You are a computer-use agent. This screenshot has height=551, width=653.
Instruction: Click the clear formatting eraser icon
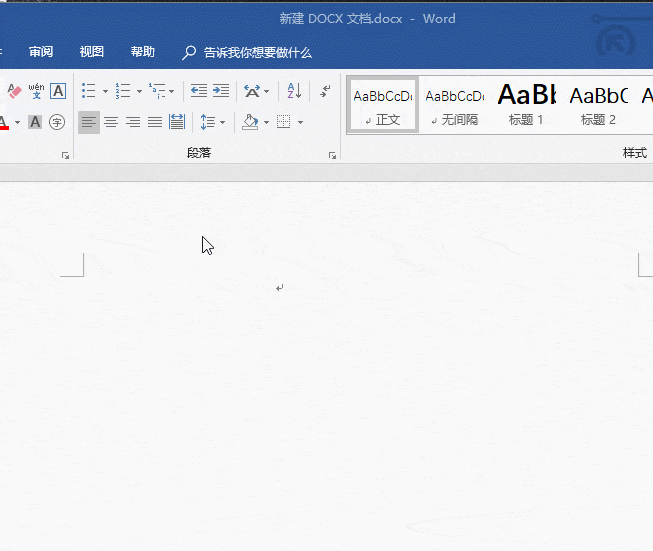click(x=13, y=91)
